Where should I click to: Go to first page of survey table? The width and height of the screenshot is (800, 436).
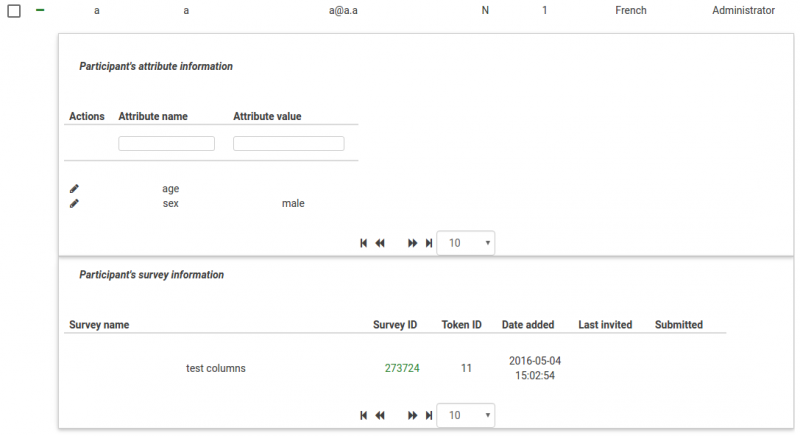pyautogui.click(x=364, y=415)
